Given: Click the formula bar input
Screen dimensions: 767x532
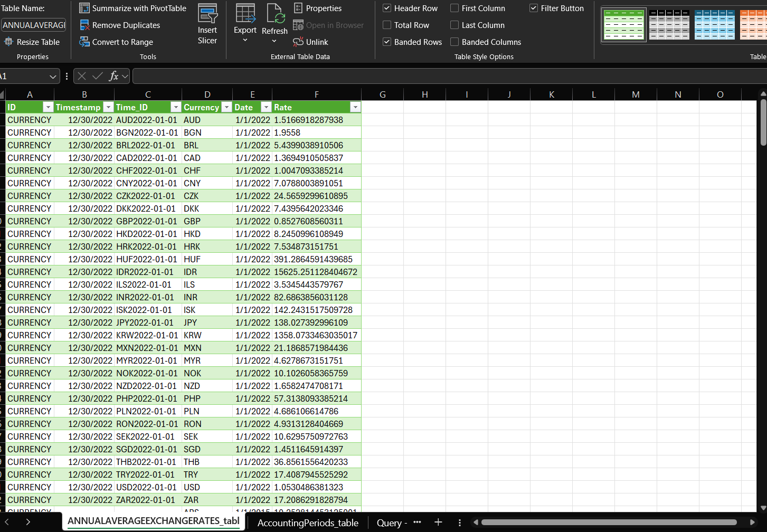Looking at the screenshot, I should (449, 77).
